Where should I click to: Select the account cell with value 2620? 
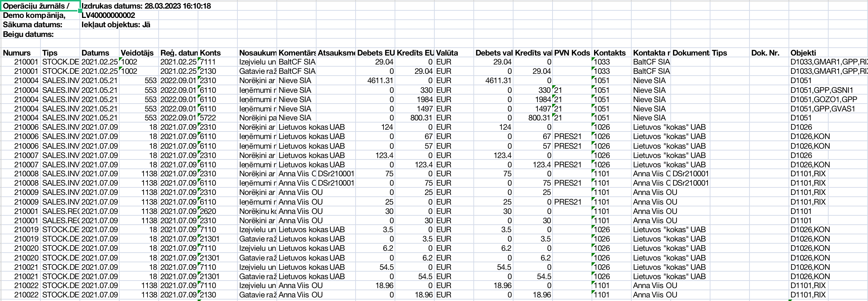(217, 211)
